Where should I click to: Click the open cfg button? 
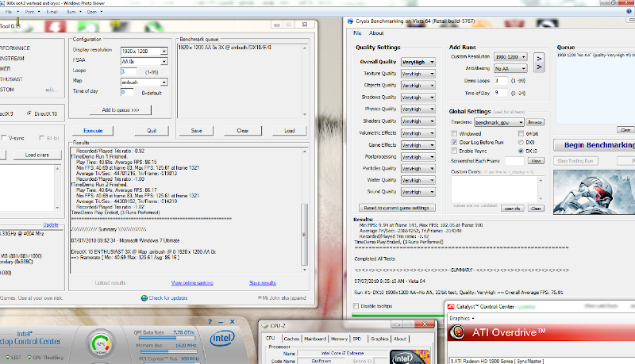[x=512, y=209]
